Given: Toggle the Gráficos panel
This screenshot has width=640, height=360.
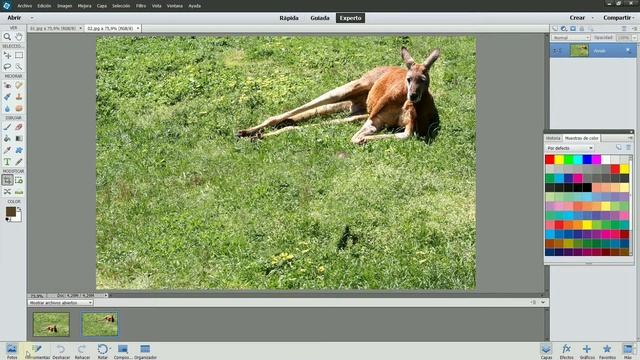Looking at the screenshot, I should point(587,351).
